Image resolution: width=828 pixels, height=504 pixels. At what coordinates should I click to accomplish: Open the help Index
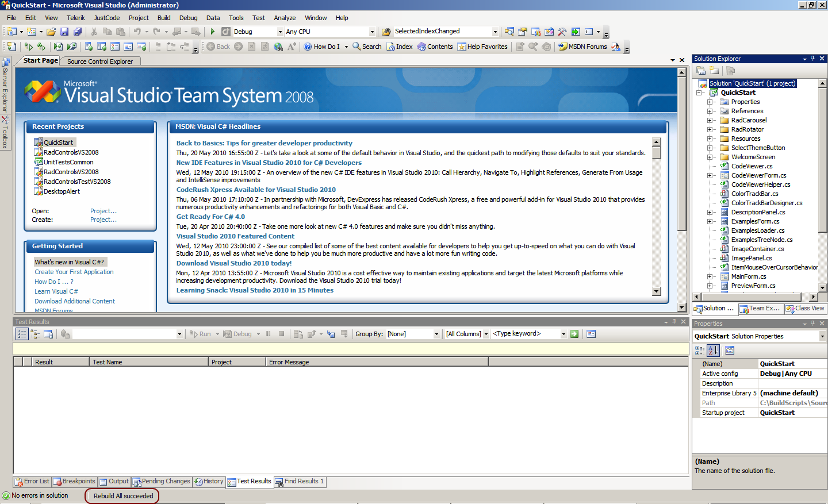(x=400, y=47)
